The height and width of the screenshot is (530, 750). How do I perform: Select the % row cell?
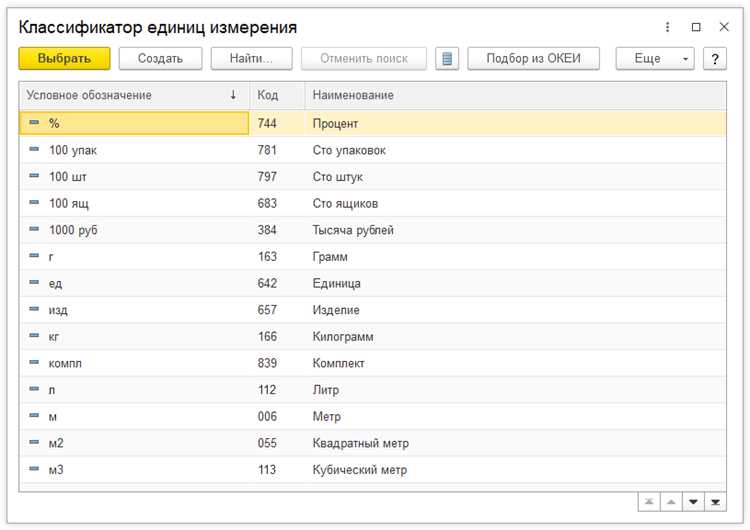[134, 123]
